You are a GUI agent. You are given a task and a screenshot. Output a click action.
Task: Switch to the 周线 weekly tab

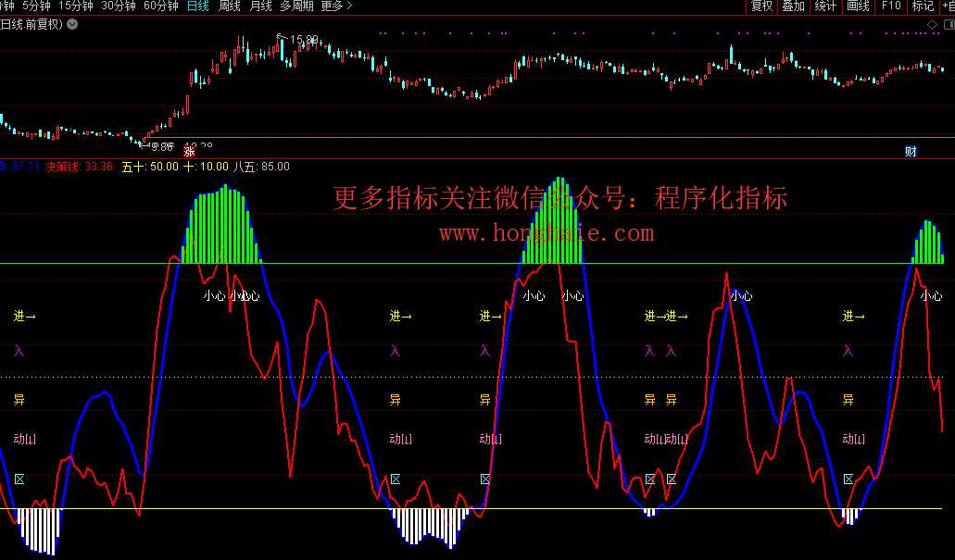tap(229, 6)
